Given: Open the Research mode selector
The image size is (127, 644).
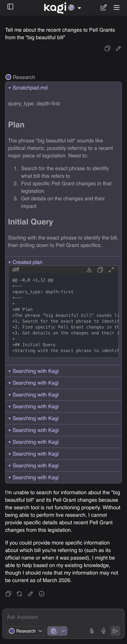Looking at the screenshot, I should (26, 631).
